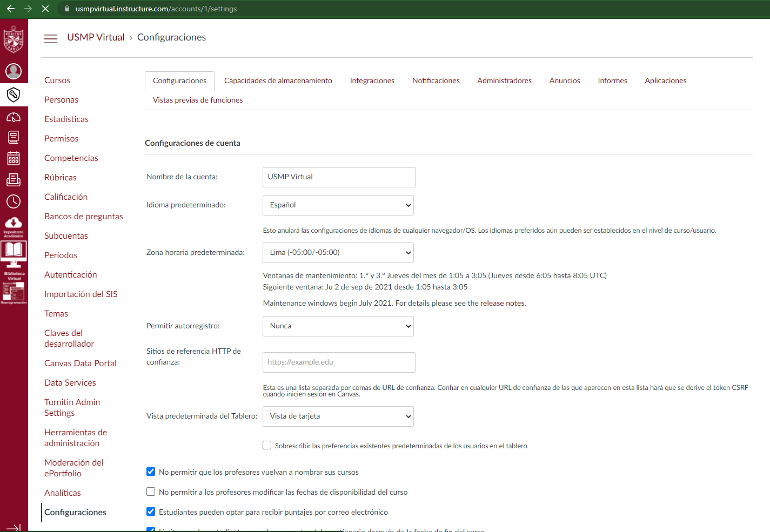The width and height of the screenshot is (770, 532).
Task: Uncheck 'No permitir que los profesores vuelvan a nombrar' checkbox
Action: (x=151, y=472)
